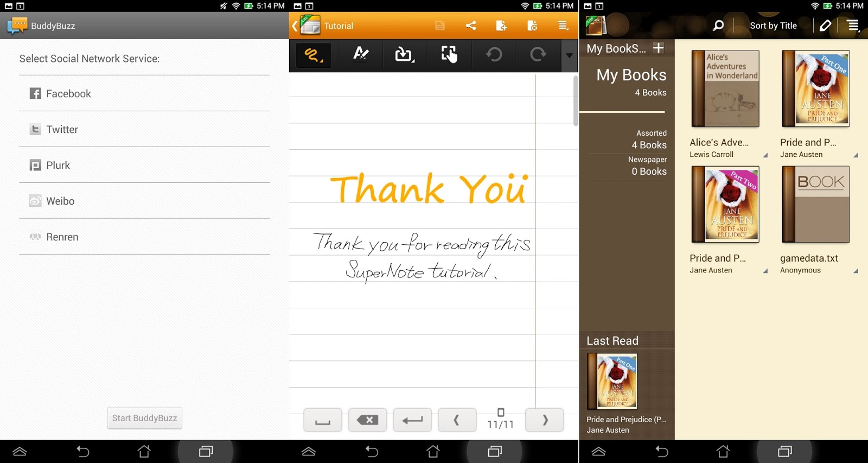Open the SuperNote overflow menu
Viewport: 868px width, 463px height.
(563, 26)
